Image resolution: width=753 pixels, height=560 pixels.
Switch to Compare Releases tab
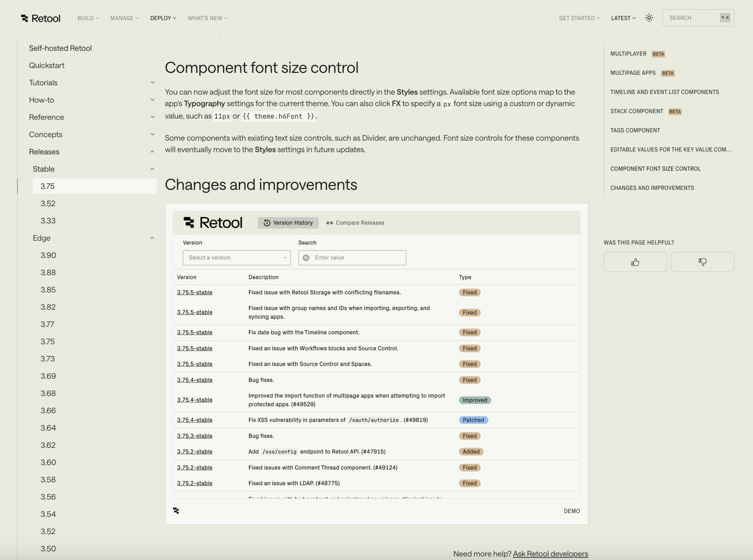pyautogui.click(x=355, y=222)
